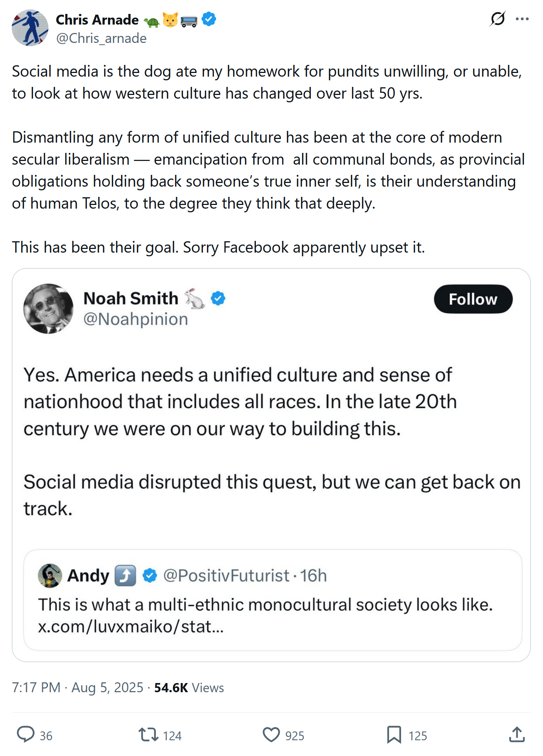The height and width of the screenshot is (756, 543).
Task: Open Chris Arnade's profile picture
Action: point(30,28)
